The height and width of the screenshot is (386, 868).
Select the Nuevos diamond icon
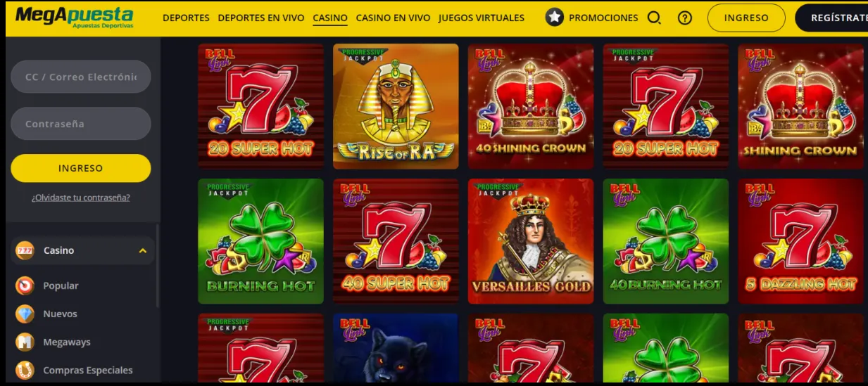tap(25, 314)
